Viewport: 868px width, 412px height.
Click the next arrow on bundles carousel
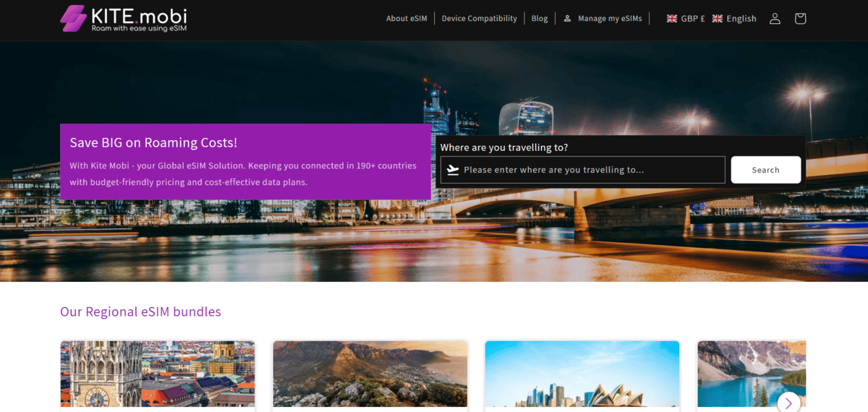point(788,402)
